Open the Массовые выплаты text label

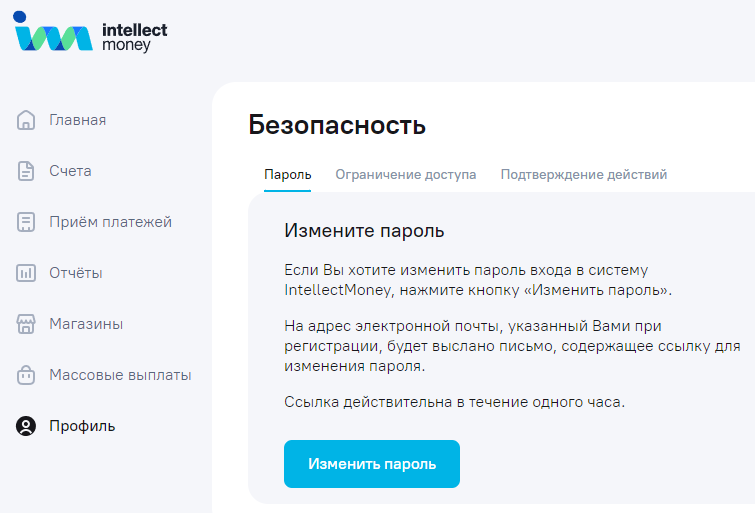(x=120, y=376)
